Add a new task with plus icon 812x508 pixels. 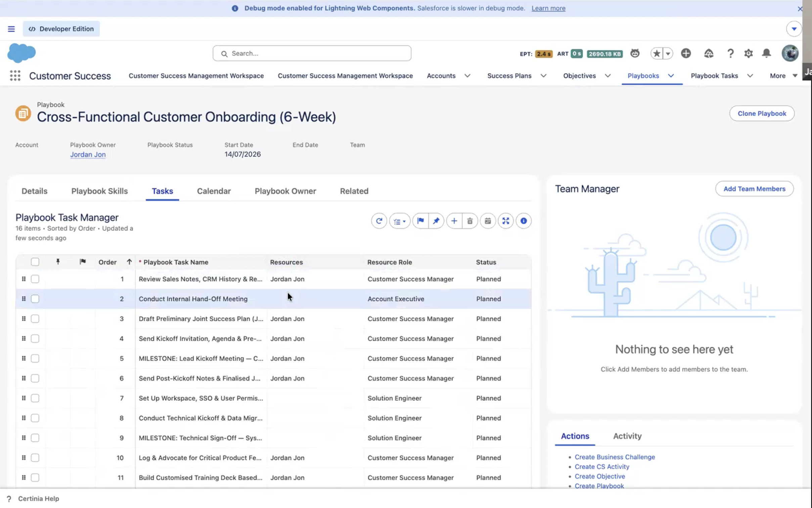coord(454,221)
